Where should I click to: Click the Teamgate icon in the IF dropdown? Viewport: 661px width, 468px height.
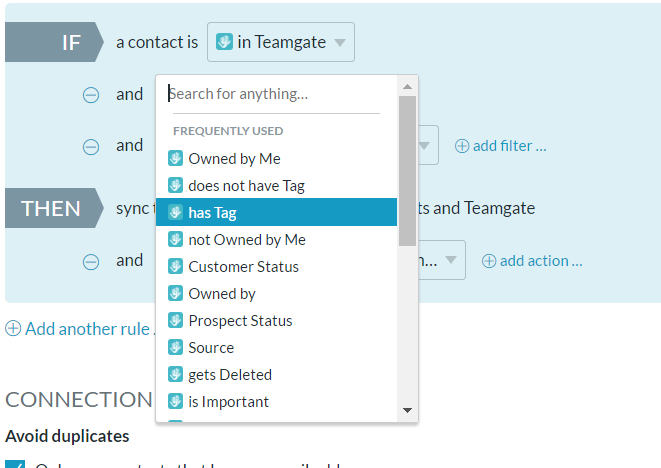click(224, 42)
